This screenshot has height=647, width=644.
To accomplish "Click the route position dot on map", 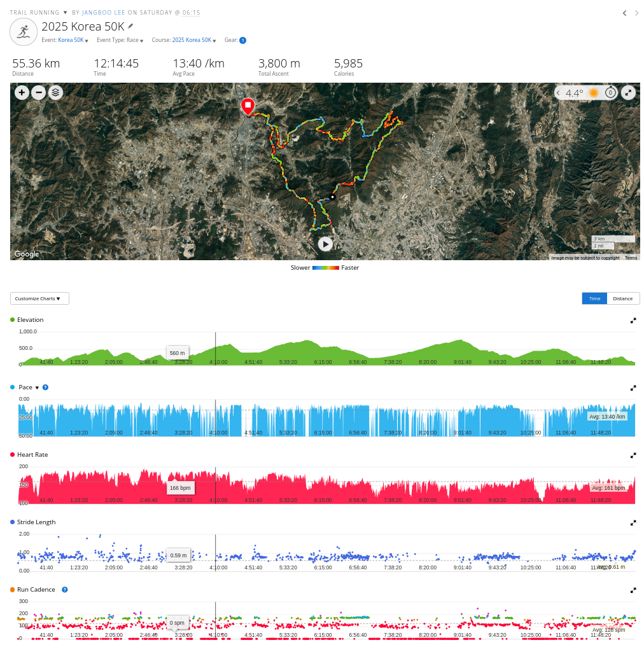I will point(332,197).
